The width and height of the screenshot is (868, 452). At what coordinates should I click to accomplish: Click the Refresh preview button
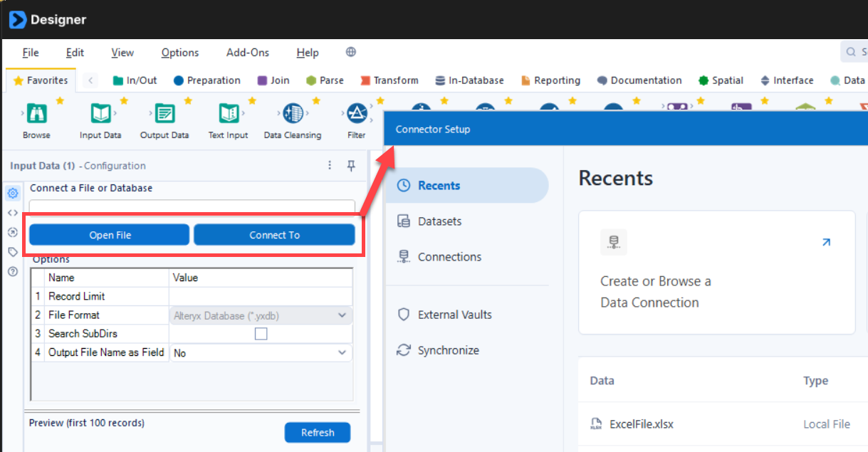tap(318, 433)
